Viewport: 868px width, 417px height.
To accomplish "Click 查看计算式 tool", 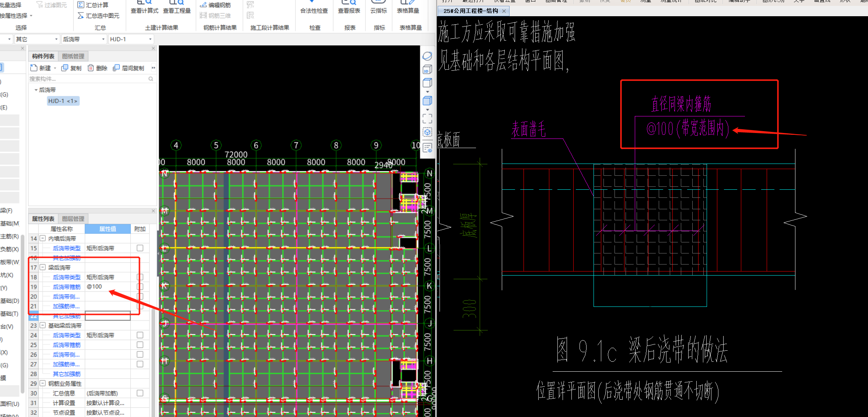I will pyautogui.click(x=144, y=7).
